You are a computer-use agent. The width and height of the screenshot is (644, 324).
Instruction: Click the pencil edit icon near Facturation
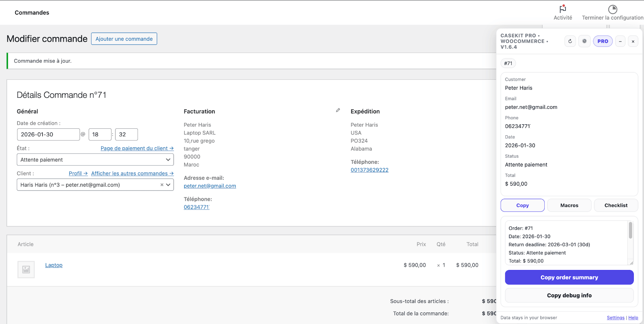coord(338,110)
